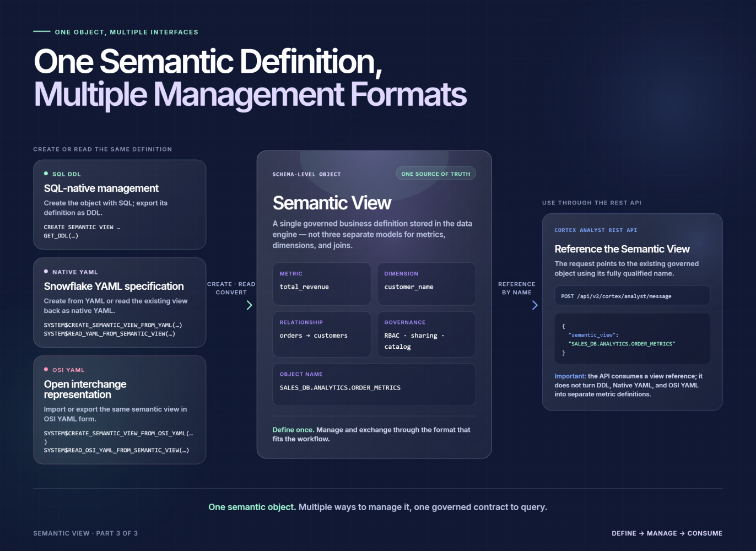This screenshot has width=756, height=551.
Task: Click the ONE SOURCE OF TRUTH badge
Action: tap(436, 174)
